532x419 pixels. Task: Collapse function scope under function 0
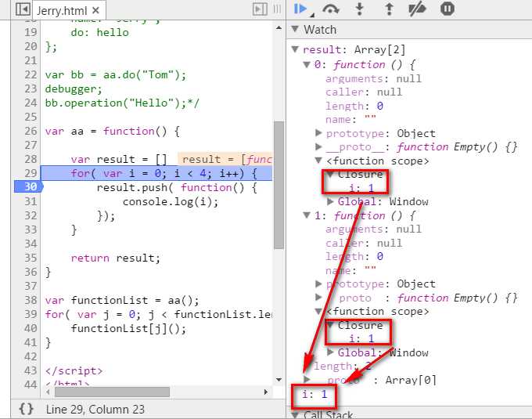pyautogui.click(x=318, y=161)
